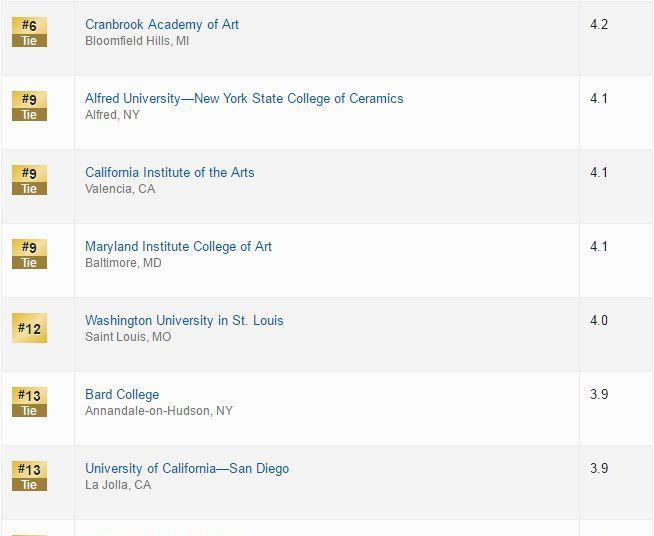Open the Bard College link
Screen dimensions: 654x536
122,394
